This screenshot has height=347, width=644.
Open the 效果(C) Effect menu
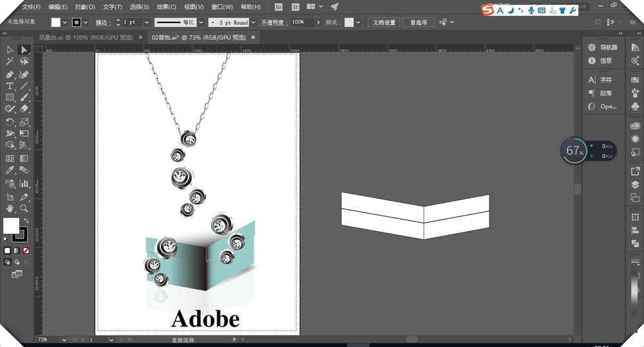click(166, 7)
